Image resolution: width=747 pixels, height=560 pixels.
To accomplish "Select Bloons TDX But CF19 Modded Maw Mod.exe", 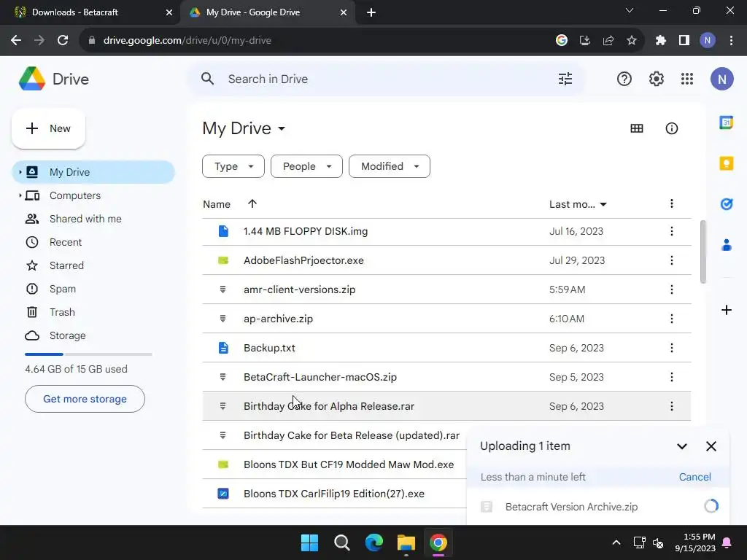I will point(334,464).
